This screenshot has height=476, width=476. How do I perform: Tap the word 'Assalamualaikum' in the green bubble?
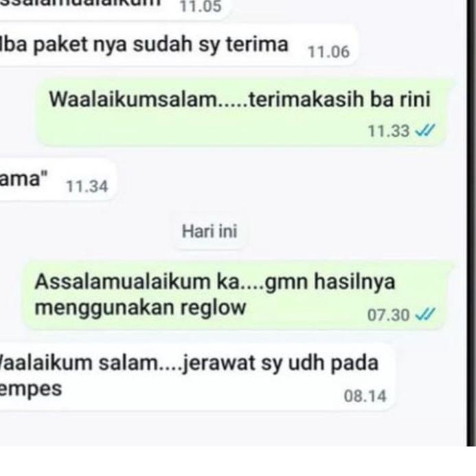coord(122,282)
